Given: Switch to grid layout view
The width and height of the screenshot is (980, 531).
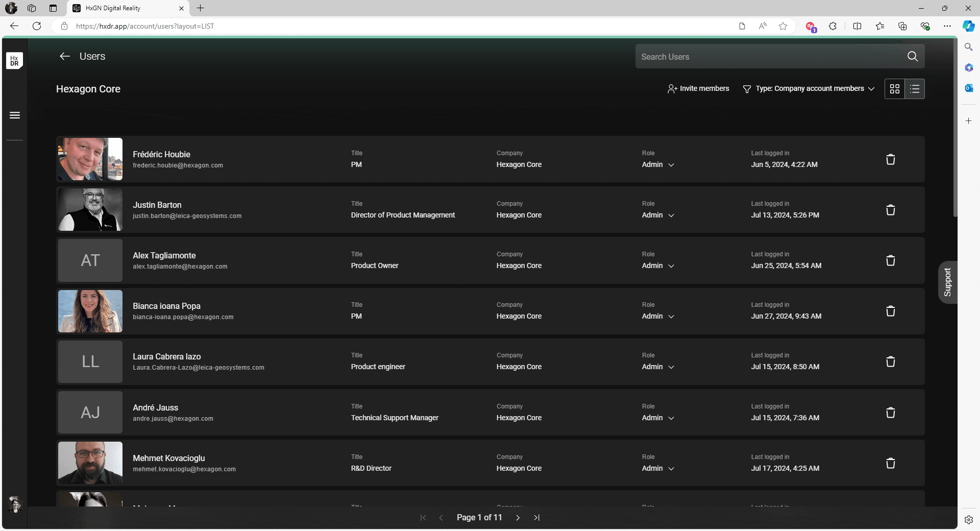Looking at the screenshot, I should coord(894,89).
